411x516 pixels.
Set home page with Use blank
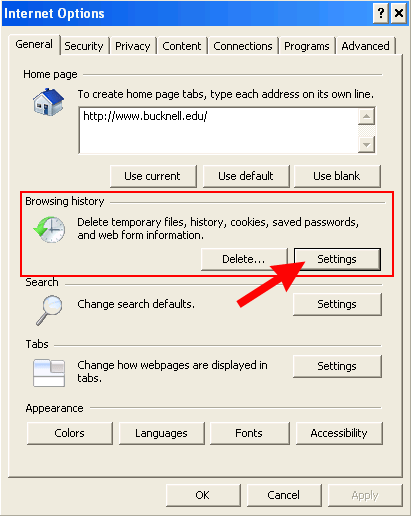[337, 176]
